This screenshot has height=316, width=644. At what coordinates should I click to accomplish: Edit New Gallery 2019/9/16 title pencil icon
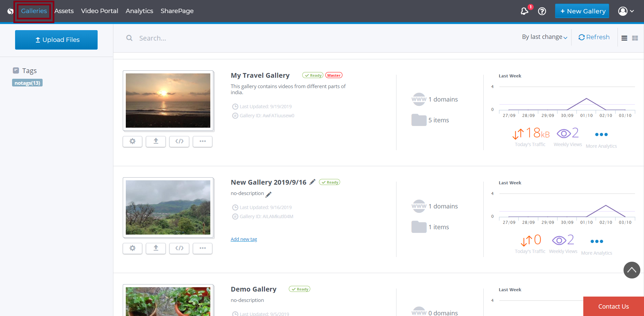click(x=312, y=182)
